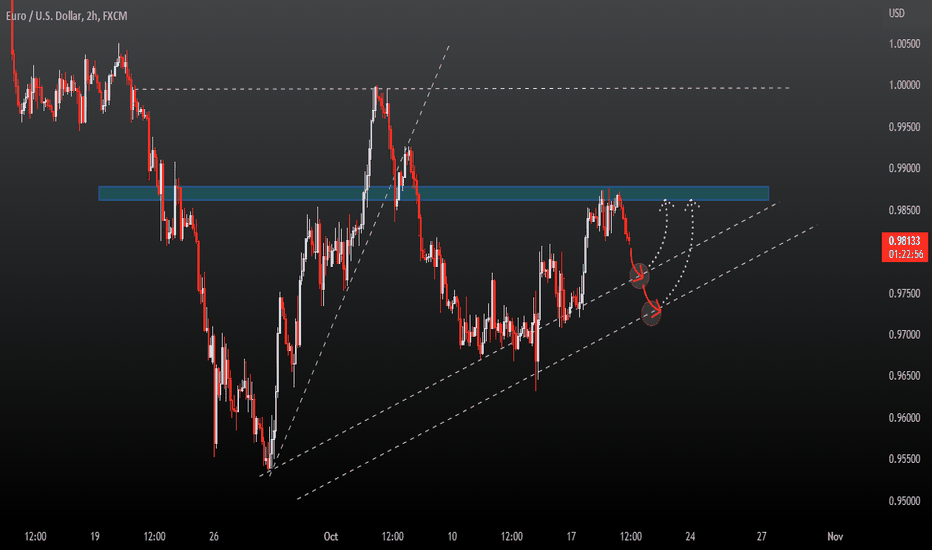Viewport: 932px width, 550px height.
Task: Select the upper circled target on trendline
Action: tap(639, 276)
